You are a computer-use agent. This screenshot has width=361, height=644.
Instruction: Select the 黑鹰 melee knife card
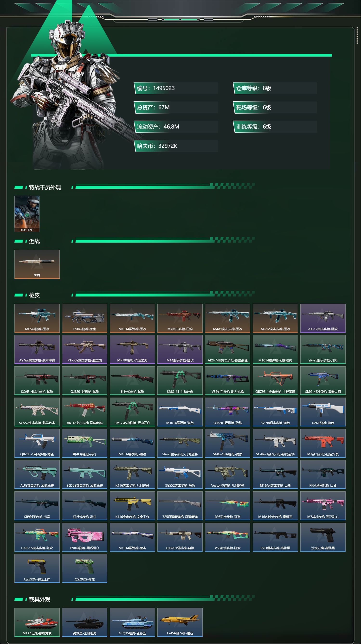(x=37, y=264)
